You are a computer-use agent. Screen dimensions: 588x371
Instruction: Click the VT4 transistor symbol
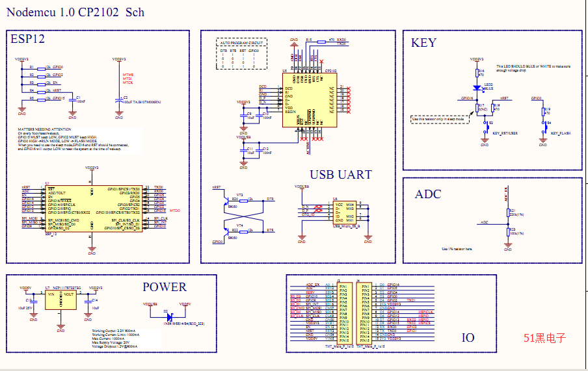coord(226,231)
